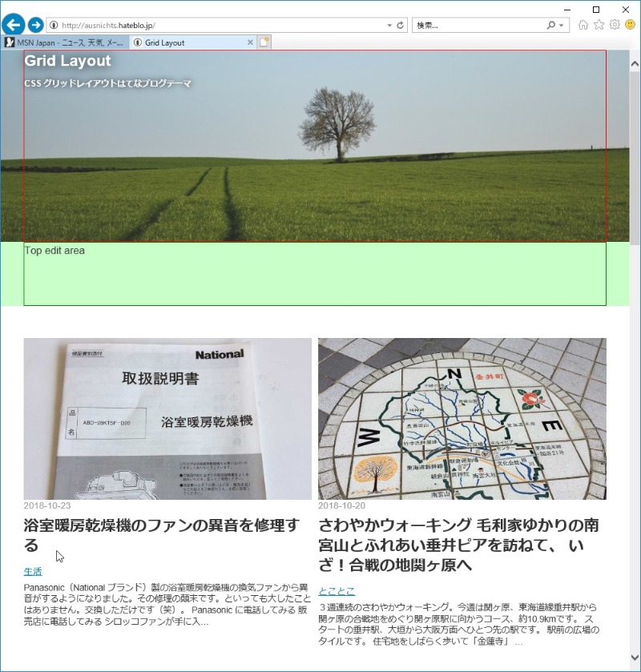Click the scroll down arrow of scrollbar
This screenshot has height=672, width=641.
coord(635,665)
